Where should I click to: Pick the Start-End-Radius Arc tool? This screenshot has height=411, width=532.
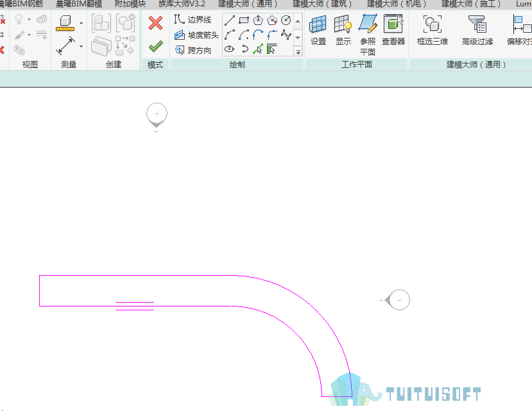coord(230,35)
